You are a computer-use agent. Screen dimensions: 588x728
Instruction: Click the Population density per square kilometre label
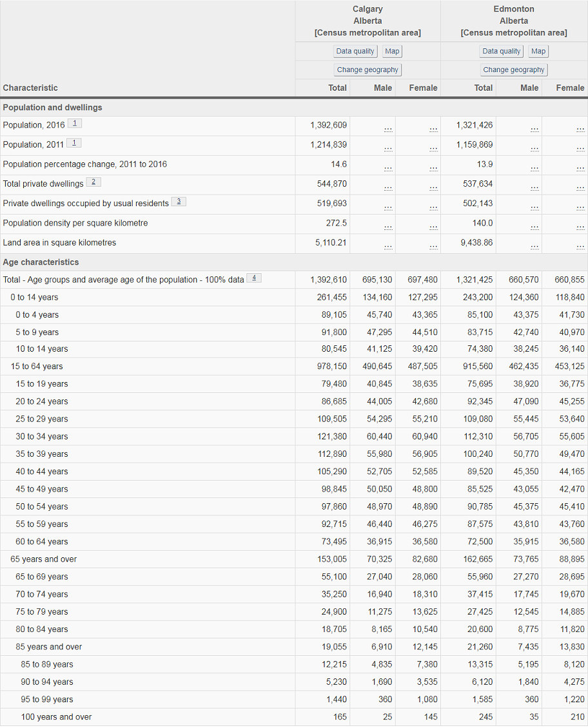coord(75,223)
